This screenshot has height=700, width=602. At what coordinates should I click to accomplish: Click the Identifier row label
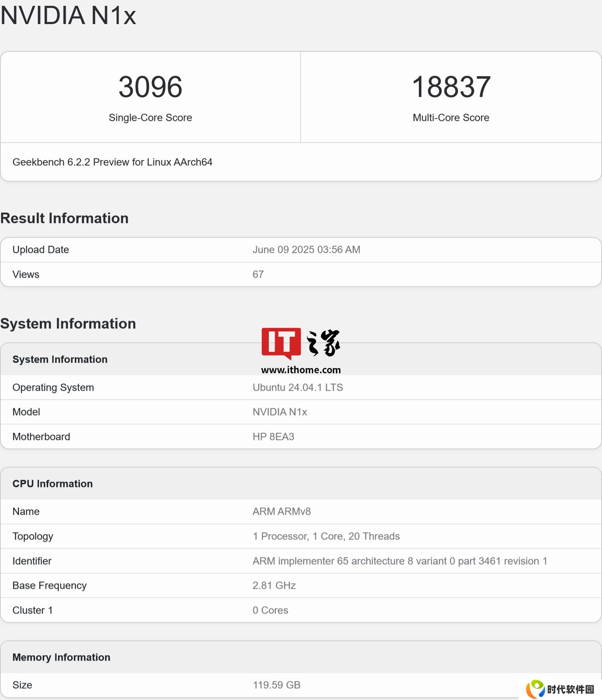pyautogui.click(x=32, y=561)
